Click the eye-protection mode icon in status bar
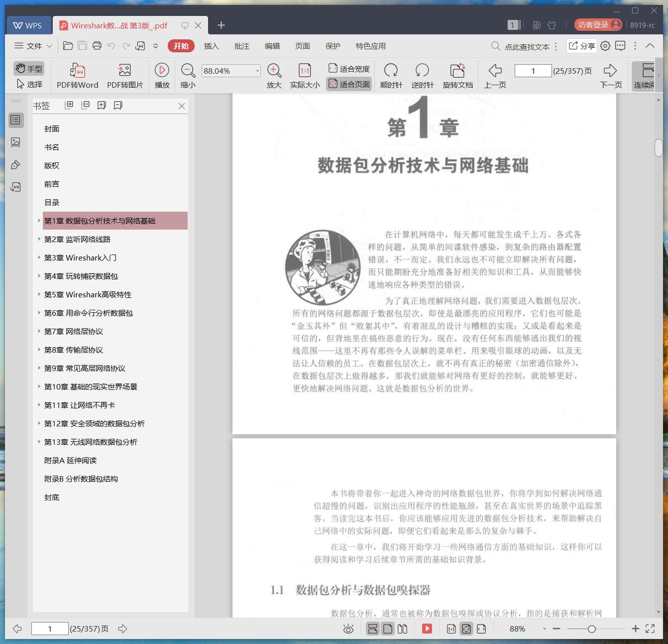668x644 pixels. click(x=348, y=629)
